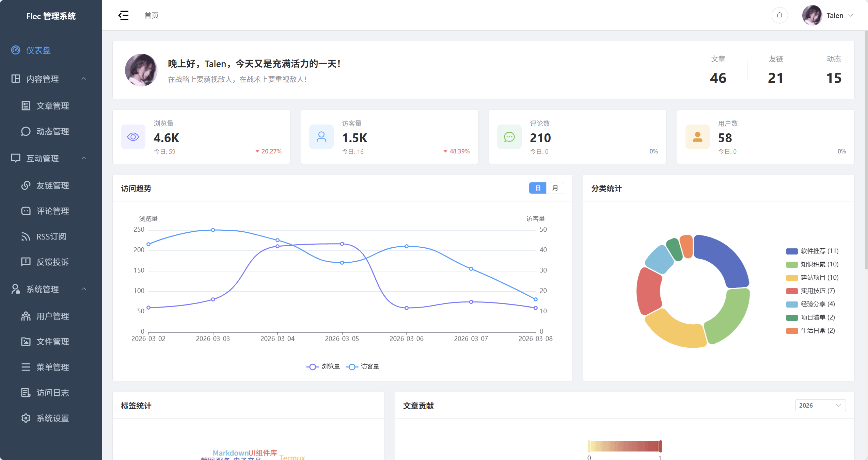868x460 pixels.
Task: Click the 2026-03-03 peak point on 访客量 line
Action: 213,230
